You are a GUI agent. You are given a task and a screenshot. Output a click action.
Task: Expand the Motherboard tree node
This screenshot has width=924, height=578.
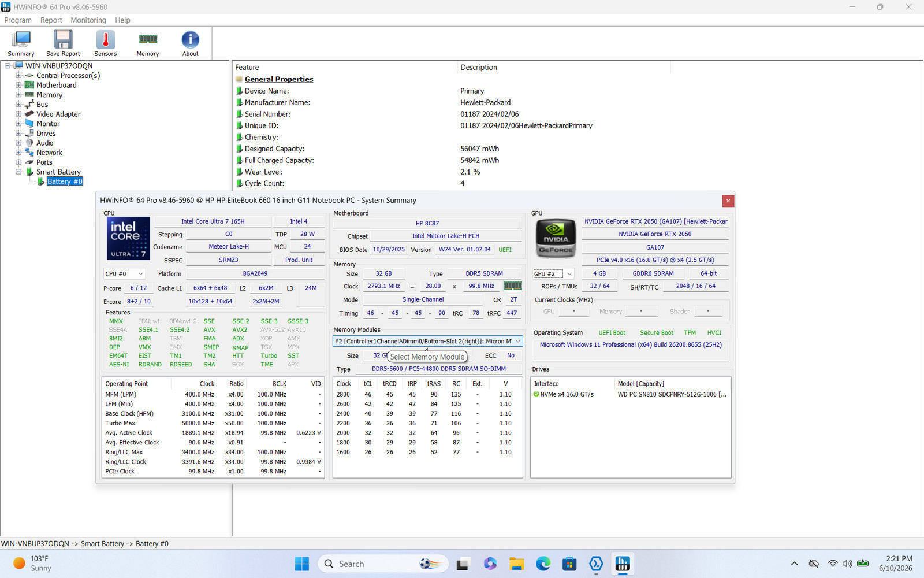[18, 85]
